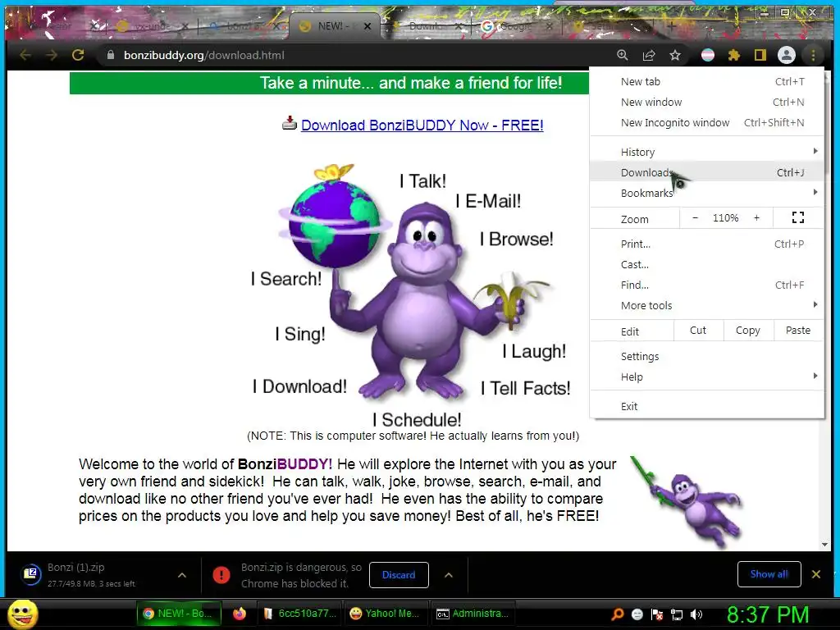Launch Firefox from the taskbar

coord(240,614)
